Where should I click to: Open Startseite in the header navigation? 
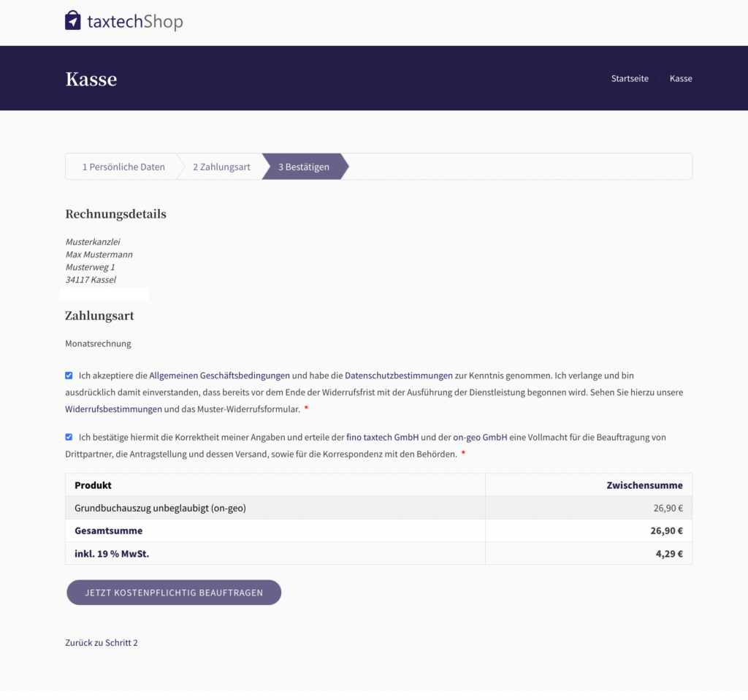click(630, 78)
